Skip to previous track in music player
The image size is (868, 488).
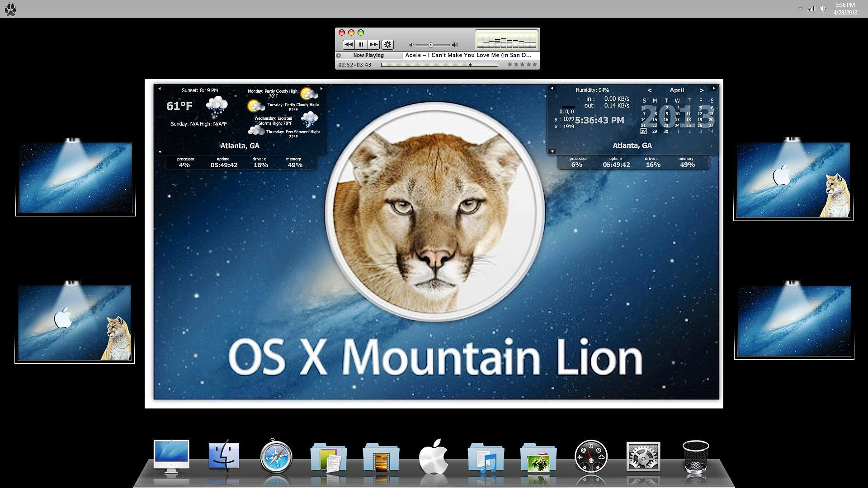[349, 44]
